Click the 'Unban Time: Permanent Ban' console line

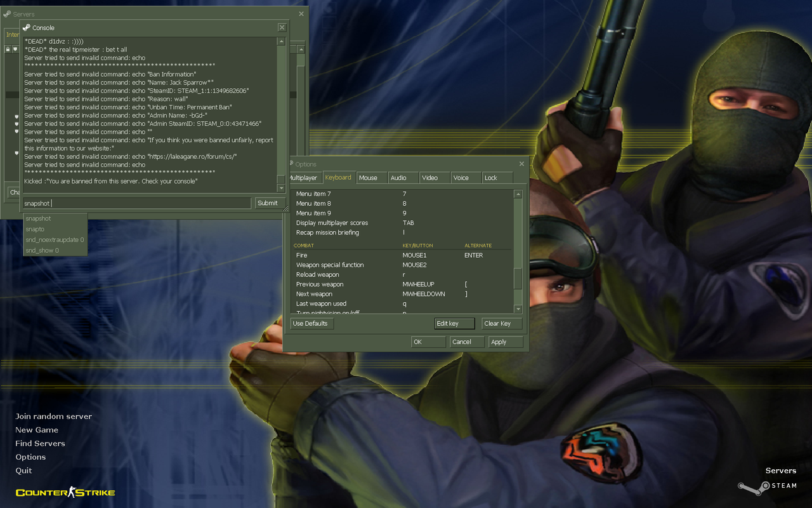pos(128,107)
